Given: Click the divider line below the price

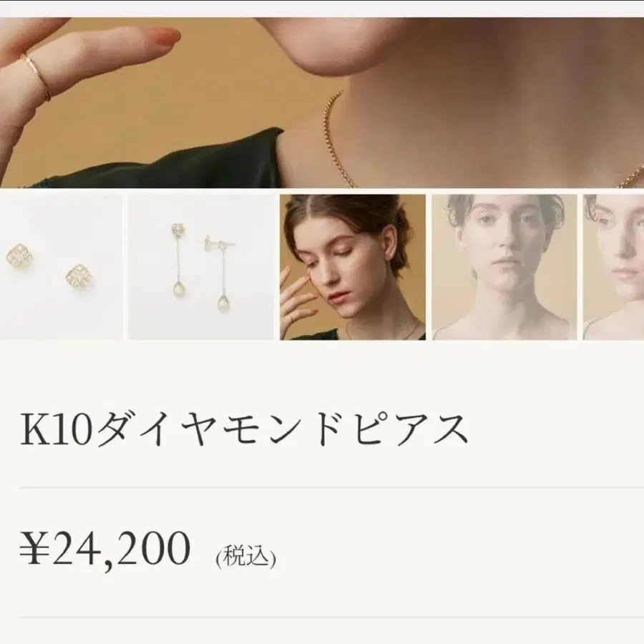Looking at the screenshot, I should (x=331, y=617).
